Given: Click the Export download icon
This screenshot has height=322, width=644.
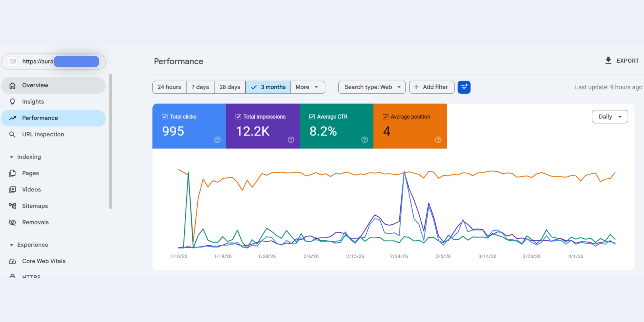Looking at the screenshot, I should [608, 60].
